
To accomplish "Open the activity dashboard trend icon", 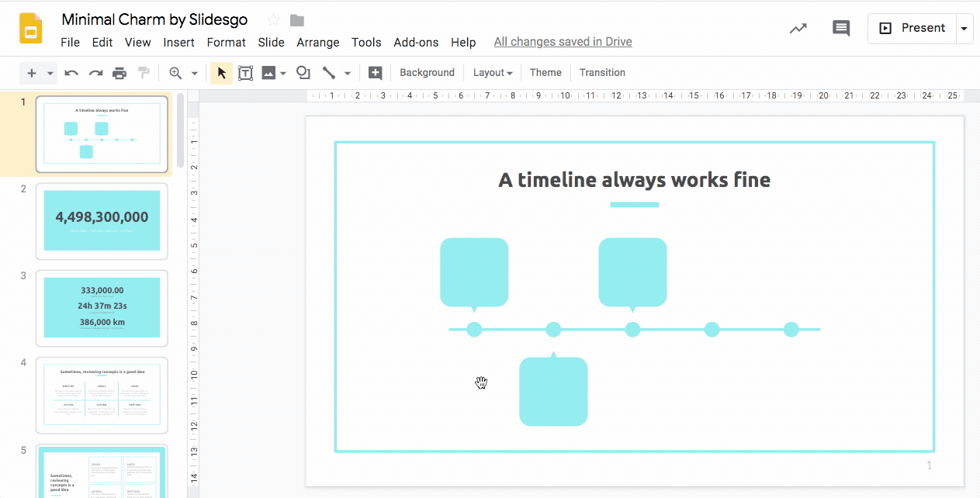I will [x=798, y=29].
